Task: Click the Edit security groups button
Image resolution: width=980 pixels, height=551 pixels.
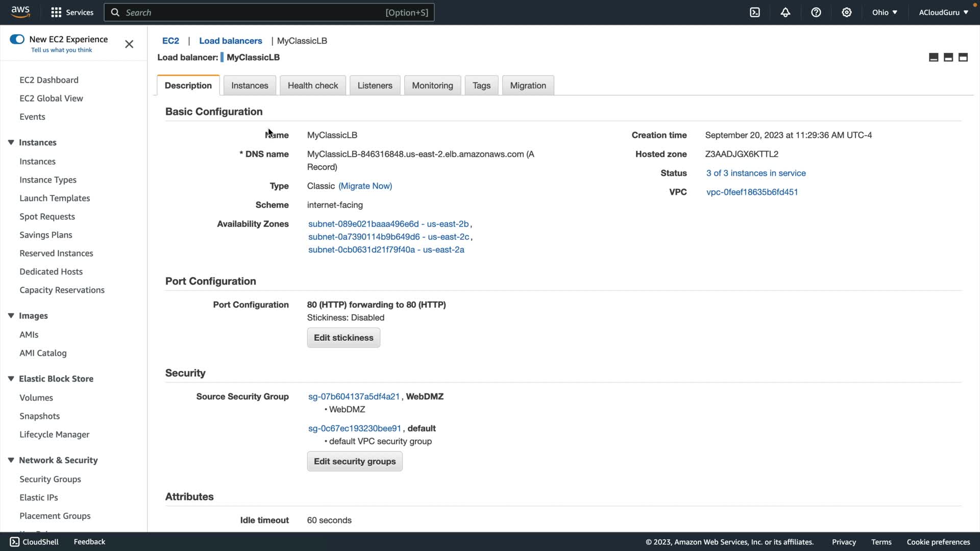Action: click(x=355, y=461)
